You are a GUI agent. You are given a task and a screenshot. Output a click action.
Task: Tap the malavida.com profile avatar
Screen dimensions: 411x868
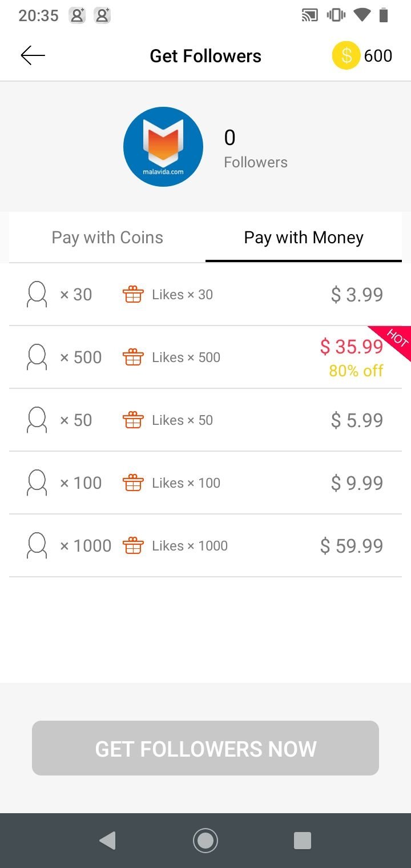click(x=163, y=147)
